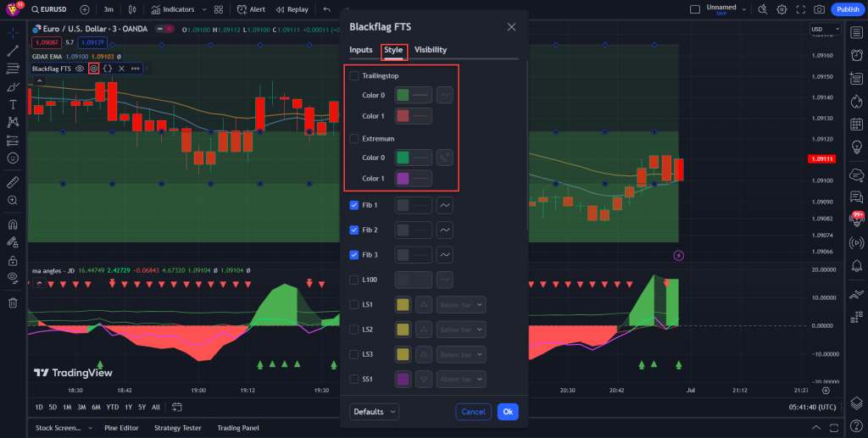The height and width of the screenshot is (438, 868).
Task: Activate the zoom in tool
Action: click(13, 200)
